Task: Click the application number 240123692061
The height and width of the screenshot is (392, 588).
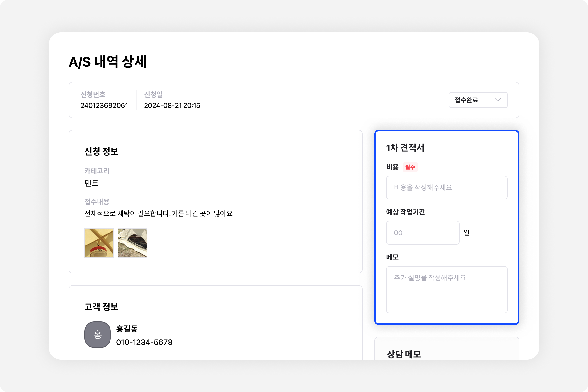Action: click(104, 106)
